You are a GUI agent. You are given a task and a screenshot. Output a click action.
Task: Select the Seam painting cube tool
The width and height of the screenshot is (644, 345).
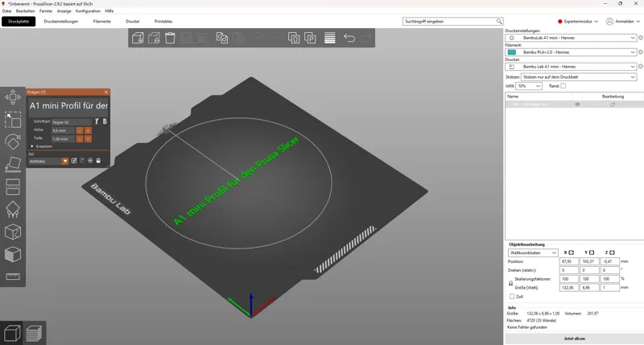13,232
